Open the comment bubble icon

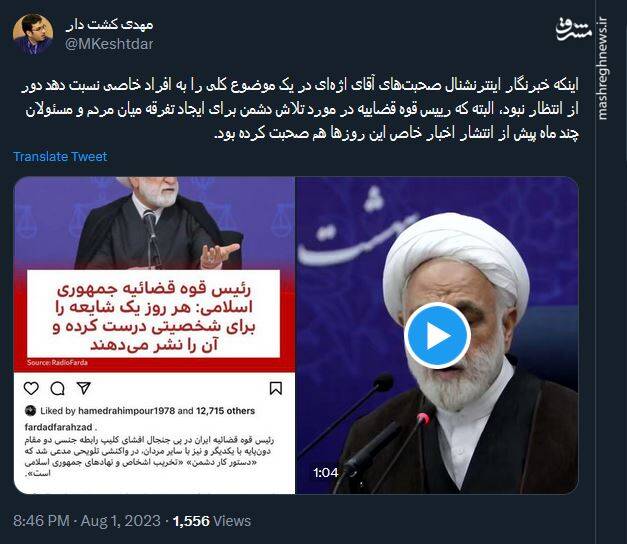pos(58,388)
